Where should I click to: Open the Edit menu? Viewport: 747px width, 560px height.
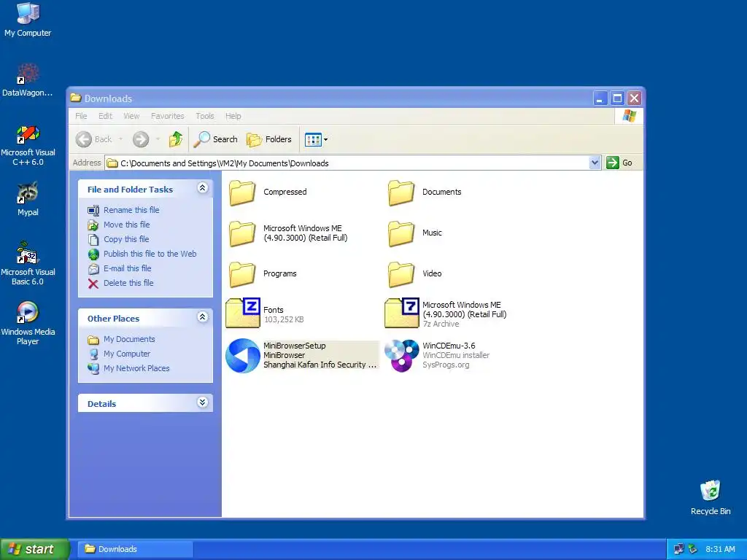point(105,116)
